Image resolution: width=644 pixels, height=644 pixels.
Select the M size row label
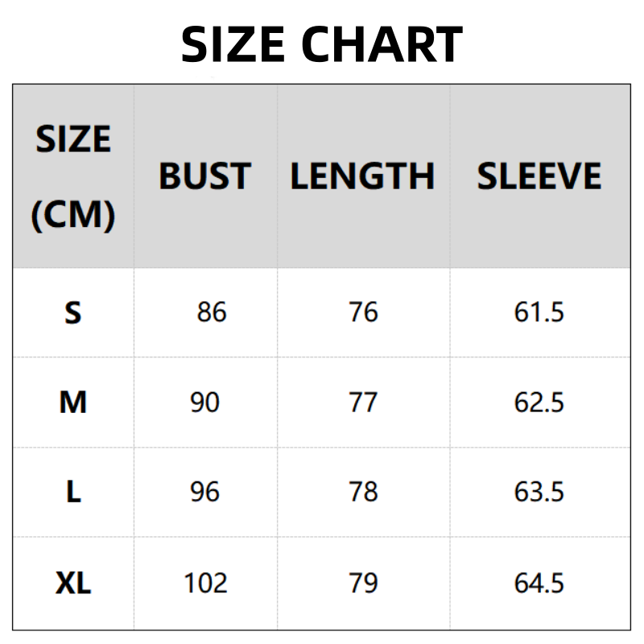tap(73, 402)
